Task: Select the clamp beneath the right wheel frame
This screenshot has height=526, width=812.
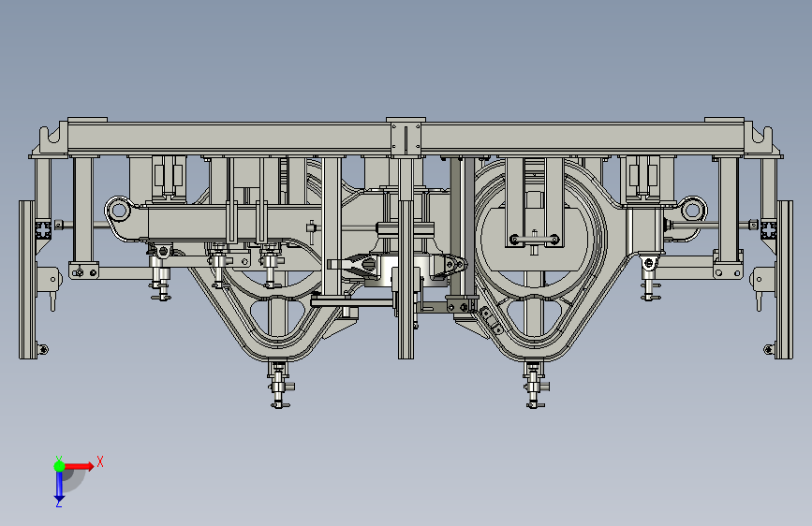Action: 535,385
